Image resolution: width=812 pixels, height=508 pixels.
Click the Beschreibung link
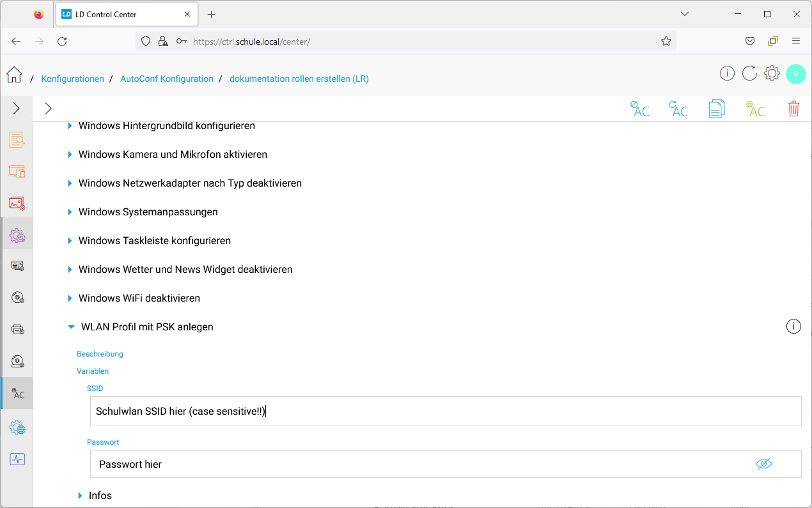pyautogui.click(x=100, y=354)
